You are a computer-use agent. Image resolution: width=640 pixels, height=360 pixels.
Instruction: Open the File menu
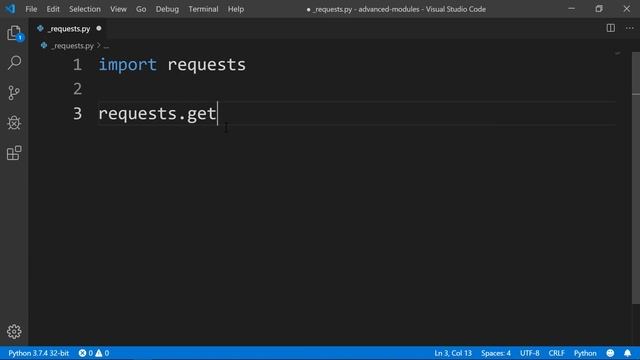31,9
